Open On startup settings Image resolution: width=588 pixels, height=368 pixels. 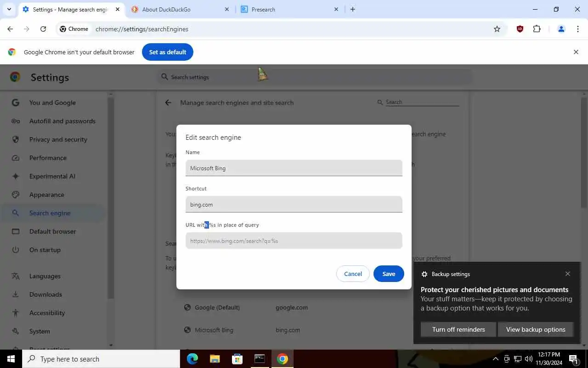click(52, 250)
